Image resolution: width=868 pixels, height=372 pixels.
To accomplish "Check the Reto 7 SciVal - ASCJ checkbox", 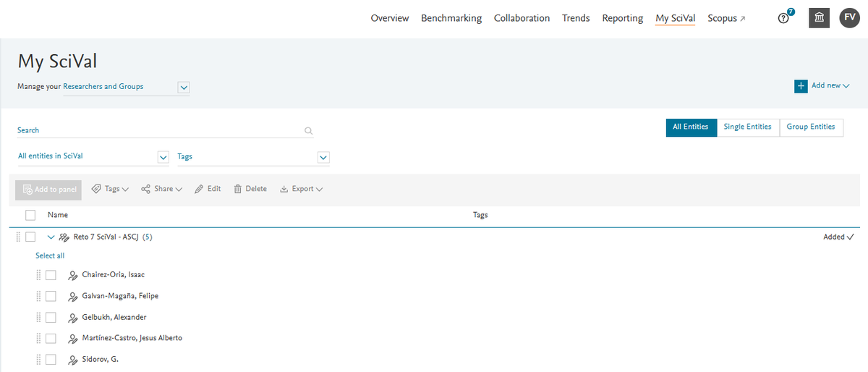I will (30, 237).
